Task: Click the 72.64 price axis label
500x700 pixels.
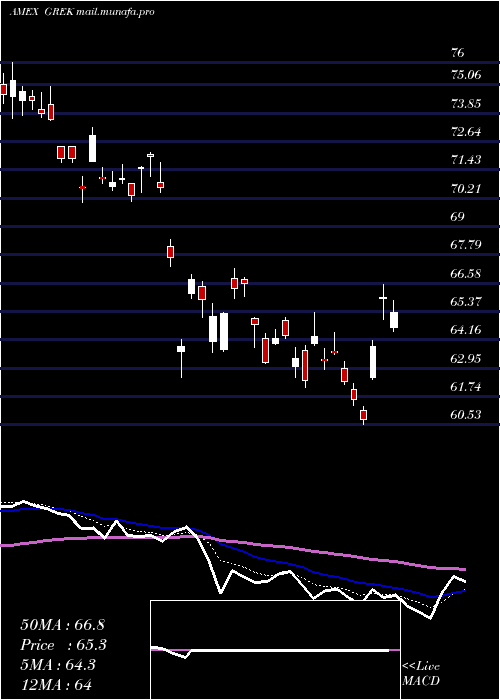Action: click(466, 132)
